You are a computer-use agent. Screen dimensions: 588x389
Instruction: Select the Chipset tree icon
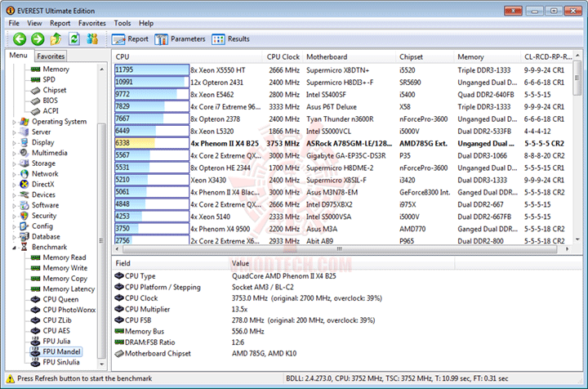(36, 91)
